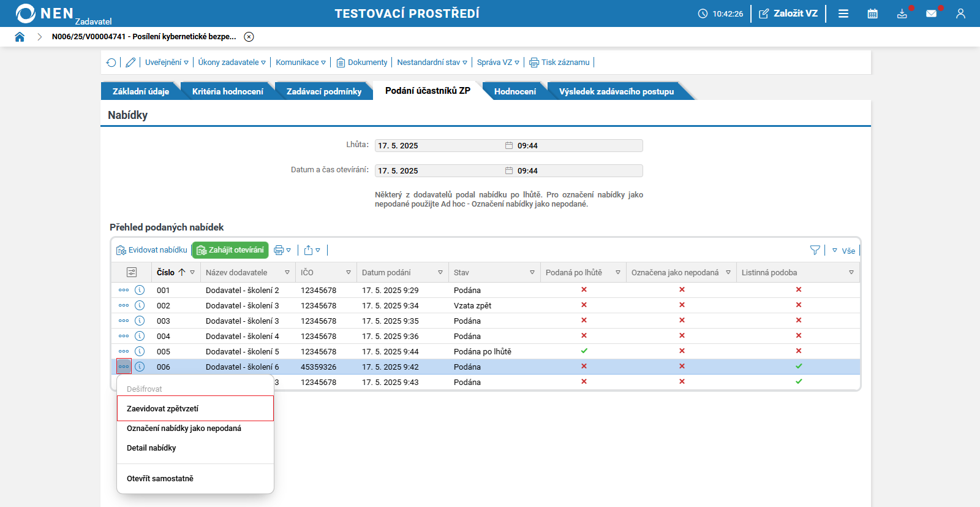Viewport: 980px width, 507px height.
Task: Open the Označena jako nepodaná column filter
Action: [728, 272]
